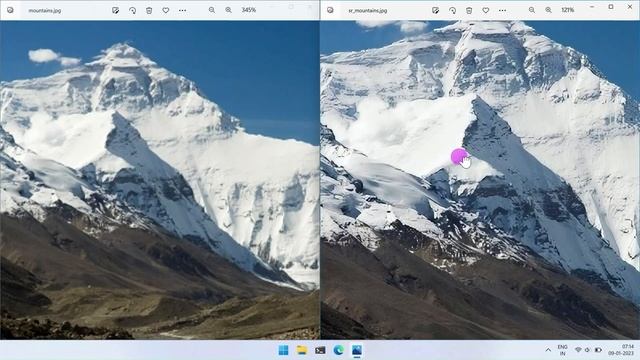Click the Wi-Fi icon in the system tray
This screenshot has height=360, width=640.
(578, 350)
